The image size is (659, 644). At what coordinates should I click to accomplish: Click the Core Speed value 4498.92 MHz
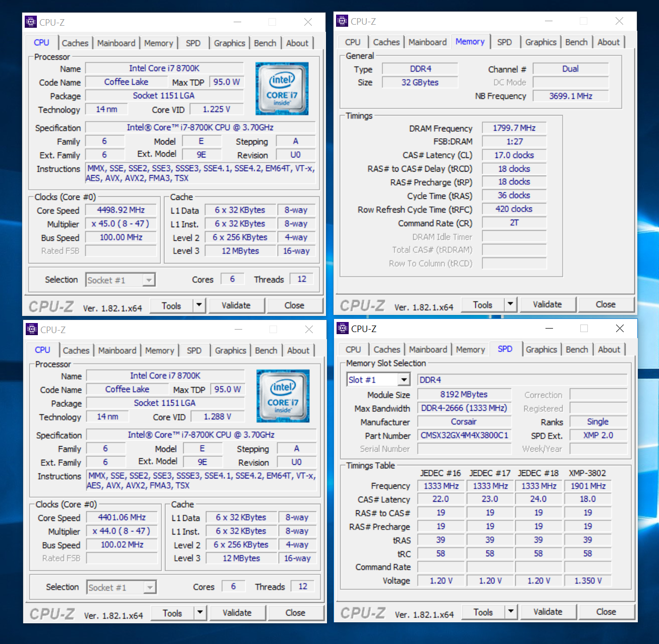[x=121, y=210]
